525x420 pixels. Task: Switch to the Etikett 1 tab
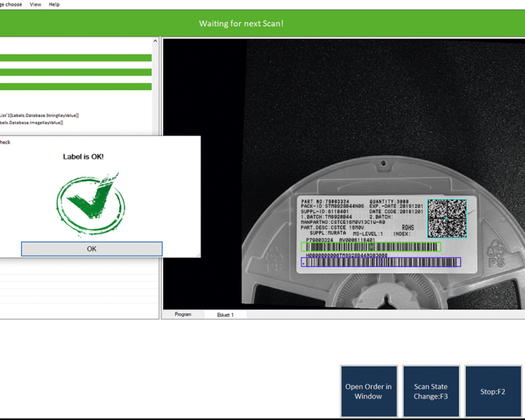click(x=225, y=315)
